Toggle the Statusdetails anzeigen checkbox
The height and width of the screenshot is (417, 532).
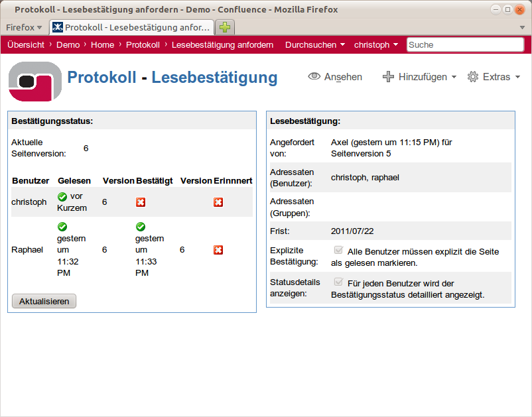pos(339,282)
